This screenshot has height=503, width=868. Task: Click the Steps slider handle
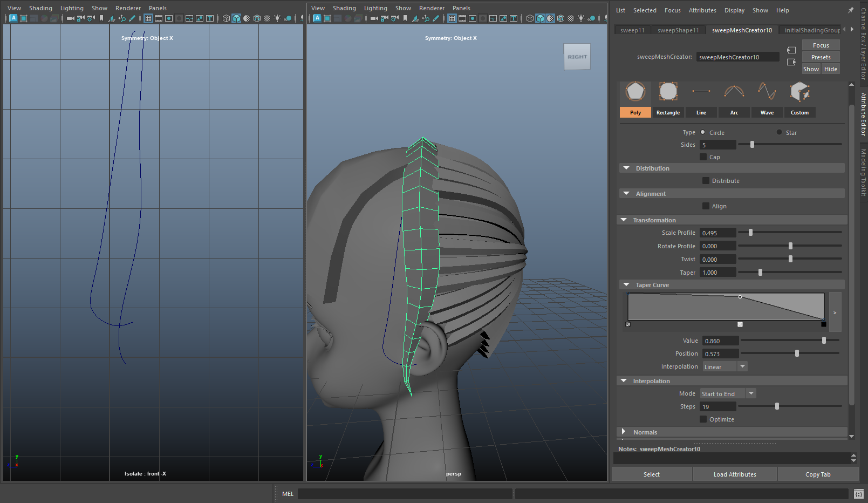777,406
